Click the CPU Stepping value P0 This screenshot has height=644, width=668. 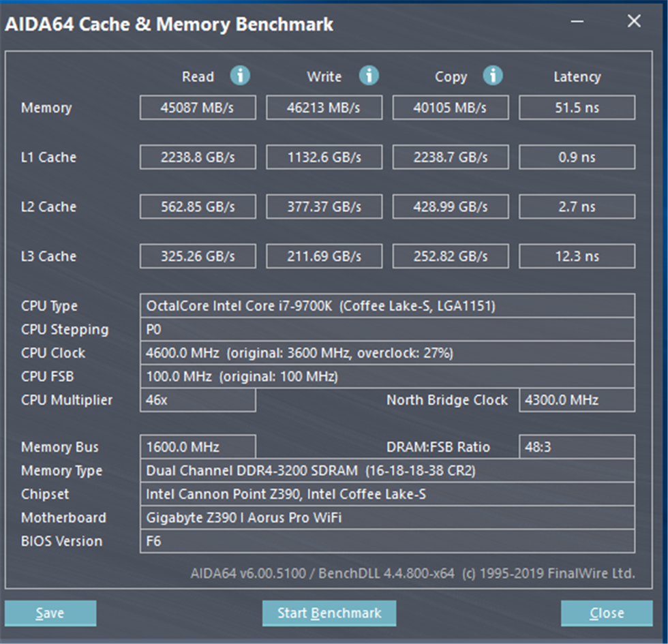(x=387, y=328)
